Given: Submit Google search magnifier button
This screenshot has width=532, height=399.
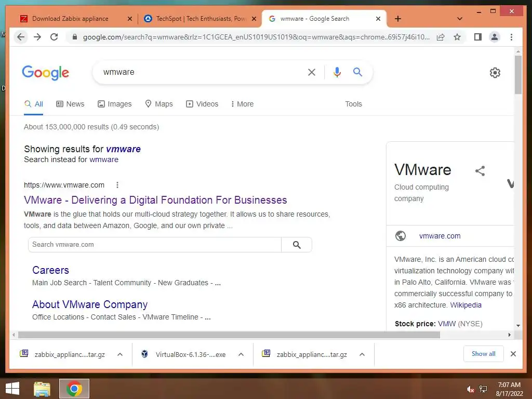Looking at the screenshot, I should (357, 72).
